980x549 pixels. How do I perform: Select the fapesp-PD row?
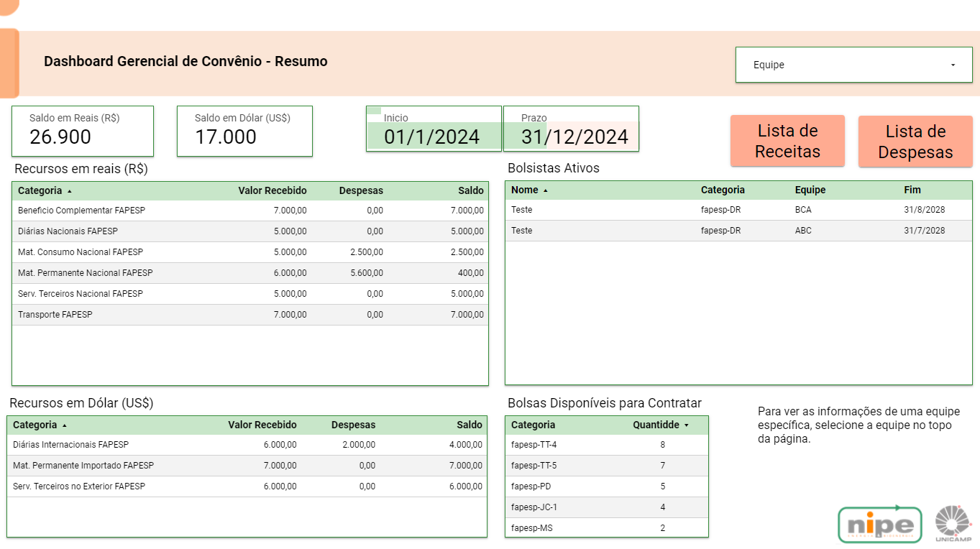coord(607,486)
